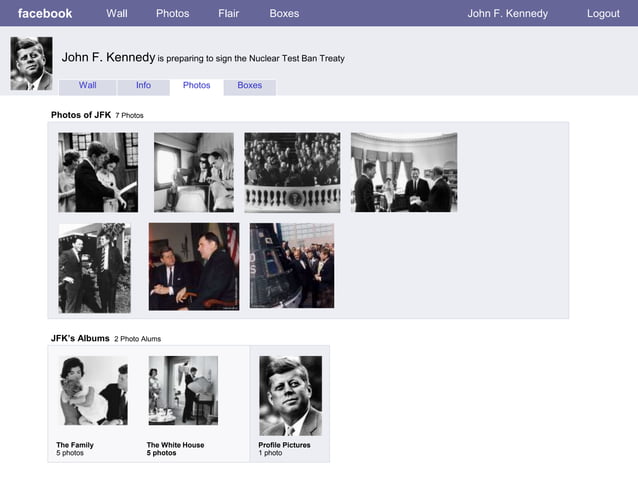Viewport: 638px width, 478px height.
Task: Select Boxes in the top navigation bar
Action: [x=284, y=14]
